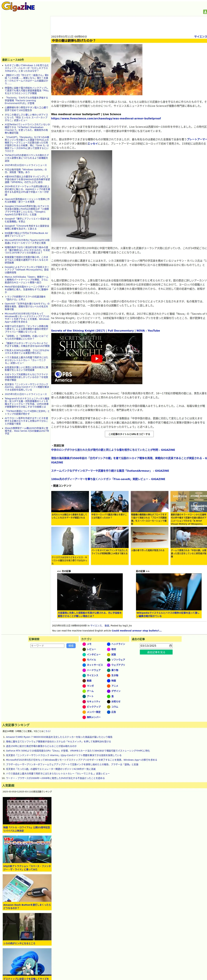The height and width of the screenshot is (980, 207).
Task: Click the こちら link in the ranking description
Action: coord(46,731)
